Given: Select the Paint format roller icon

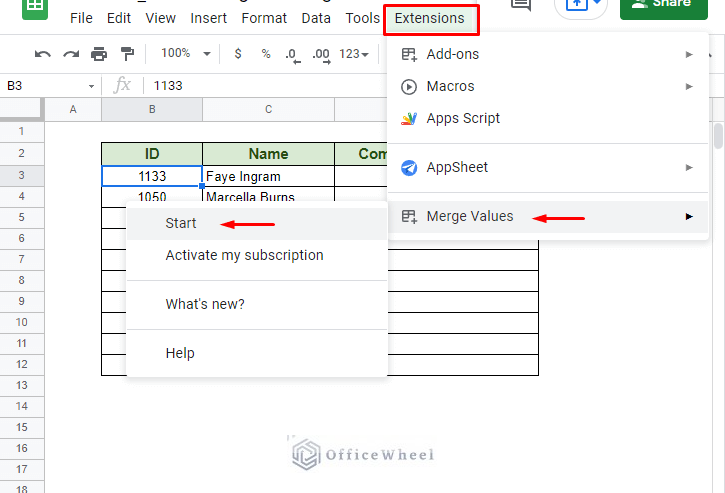Looking at the screenshot, I should [x=127, y=54].
